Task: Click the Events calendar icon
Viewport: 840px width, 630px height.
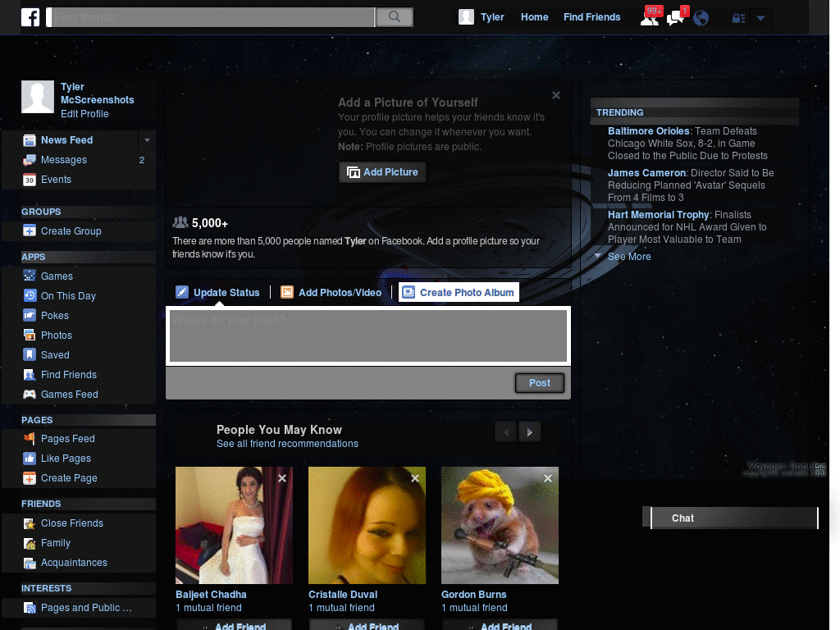Action: (30, 180)
